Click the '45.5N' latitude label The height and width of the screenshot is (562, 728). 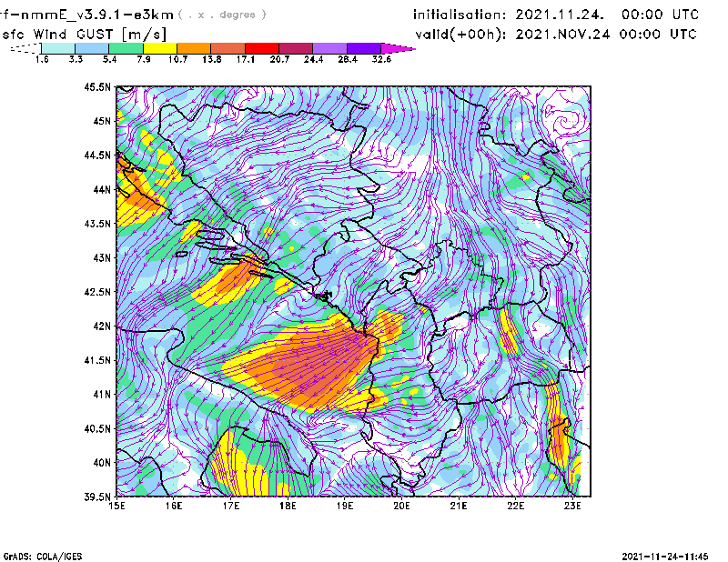(x=97, y=86)
